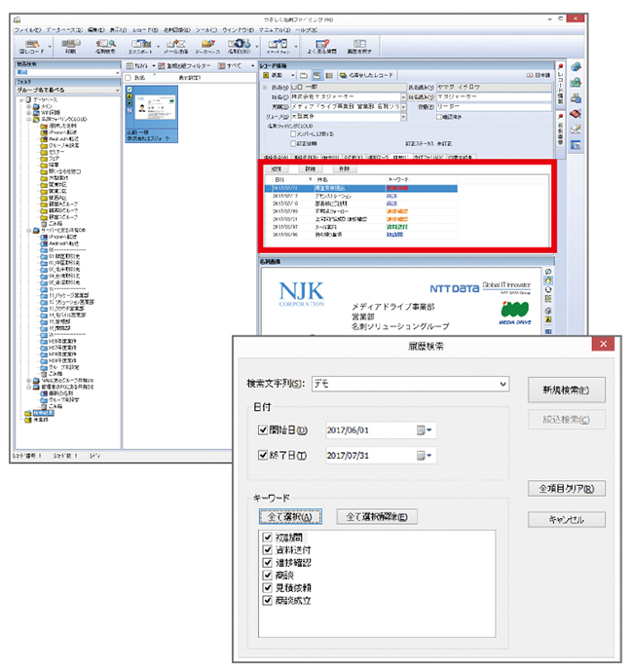Image resolution: width=633 pixels, height=672 pixels.
Task: Open the 社名 company dropdown arrow
Action: 403,97
